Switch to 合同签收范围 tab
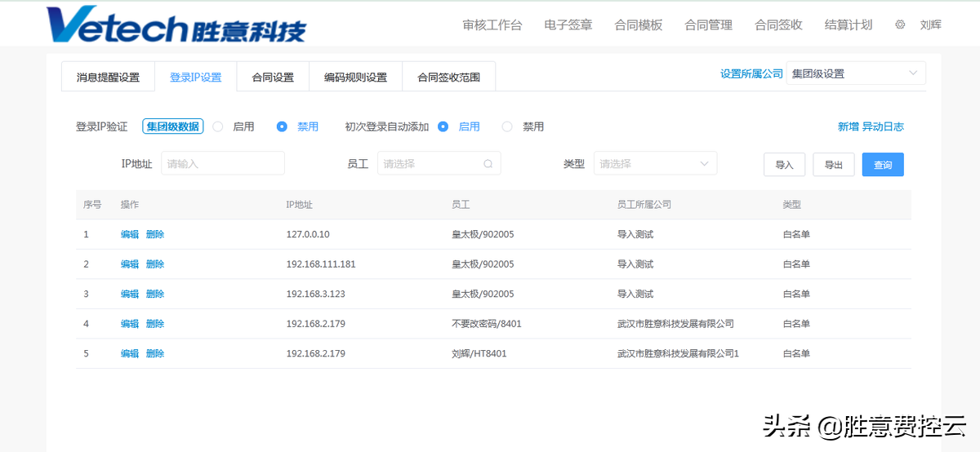The width and height of the screenshot is (980, 452). tap(448, 78)
